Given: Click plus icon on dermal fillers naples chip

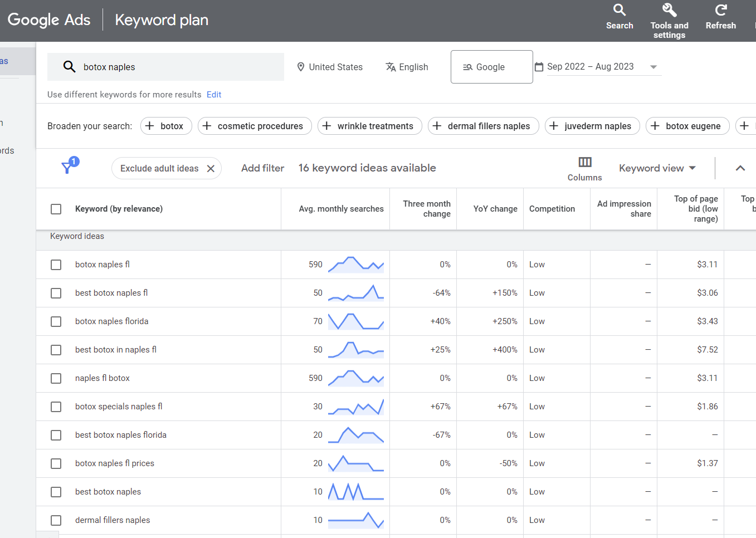Looking at the screenshot, I should [437, 126].
